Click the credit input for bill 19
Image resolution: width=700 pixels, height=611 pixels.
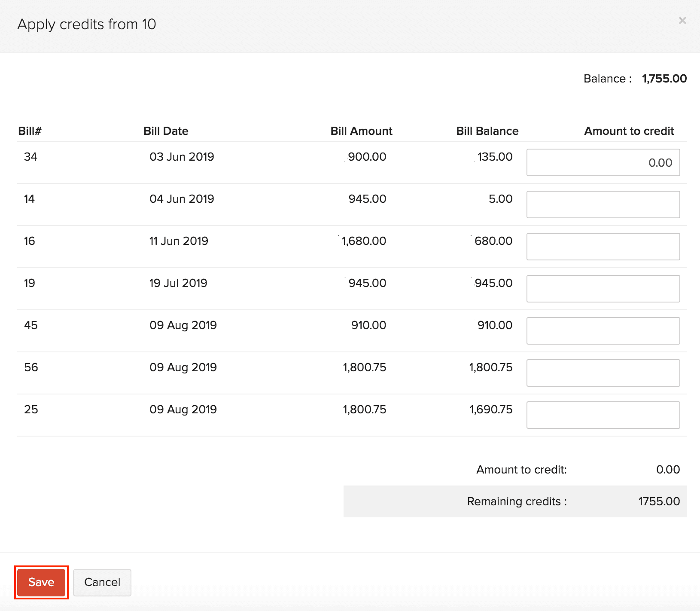tap(603, 288)
